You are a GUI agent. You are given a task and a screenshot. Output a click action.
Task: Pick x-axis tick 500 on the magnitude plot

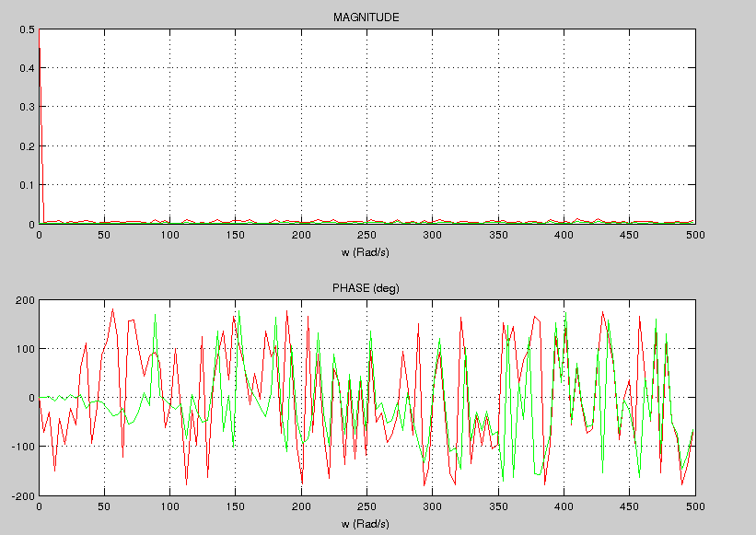(695, 235)
